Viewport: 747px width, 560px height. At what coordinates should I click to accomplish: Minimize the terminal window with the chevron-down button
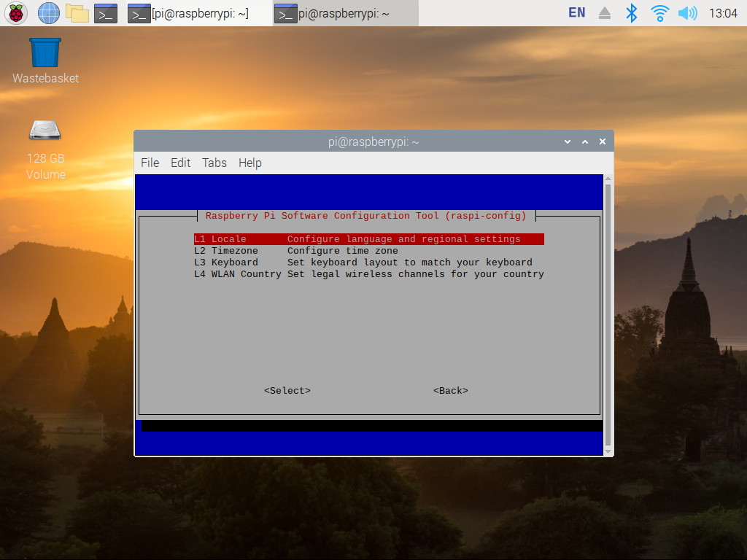568,142
